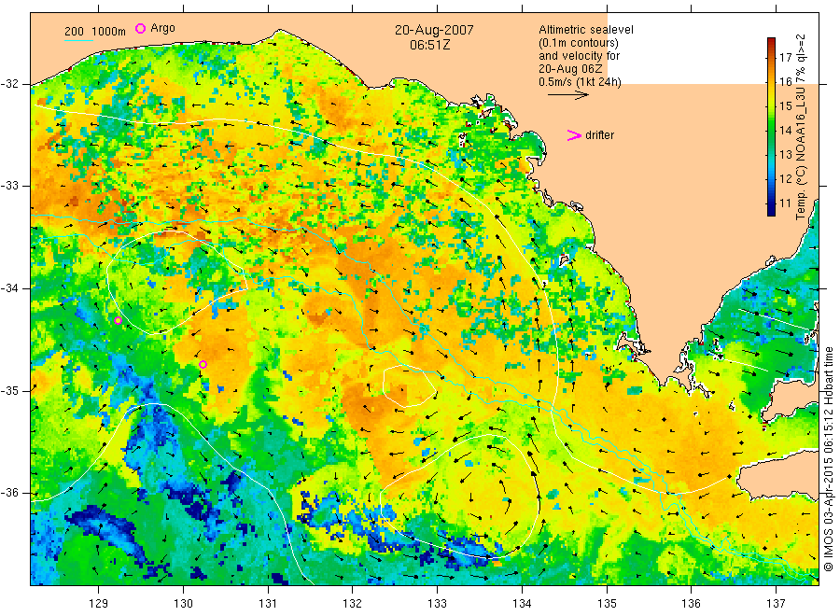Click the latitude label -35

click(10, 390)
